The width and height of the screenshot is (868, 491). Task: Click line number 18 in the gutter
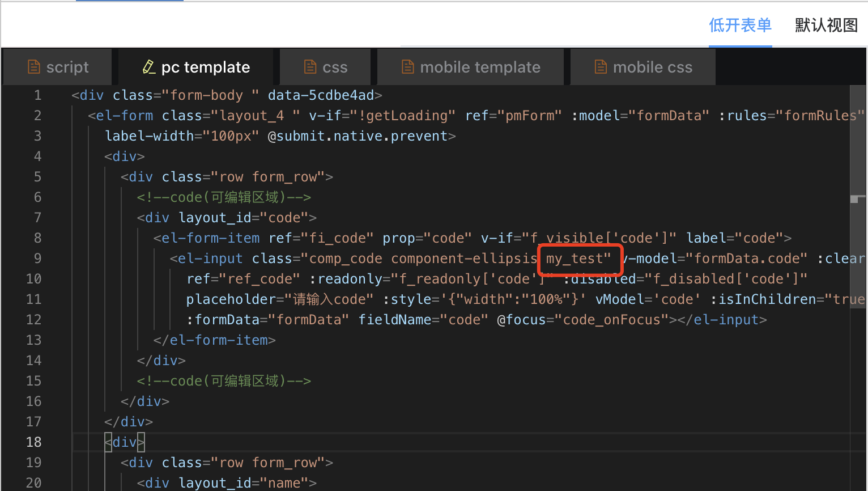click(33, 442)
